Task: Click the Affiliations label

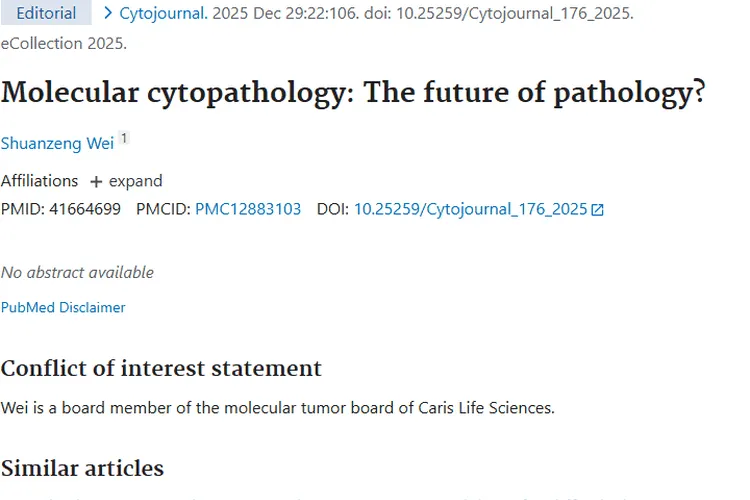Action: 39,181
